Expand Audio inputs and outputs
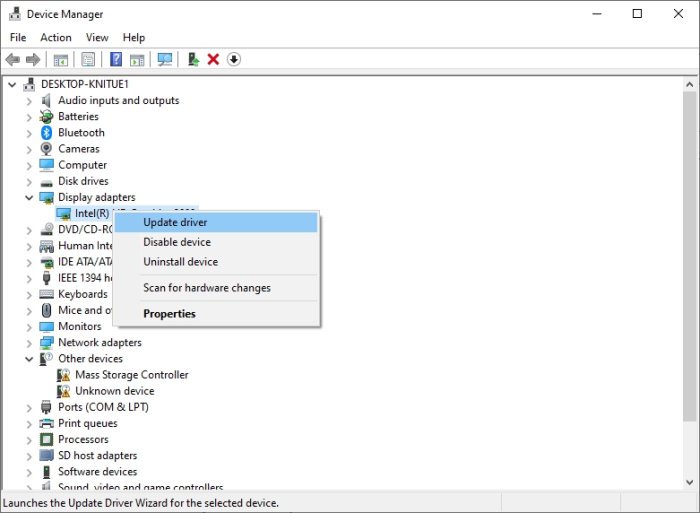The image size is (700, 513). (x=29, y=101)
